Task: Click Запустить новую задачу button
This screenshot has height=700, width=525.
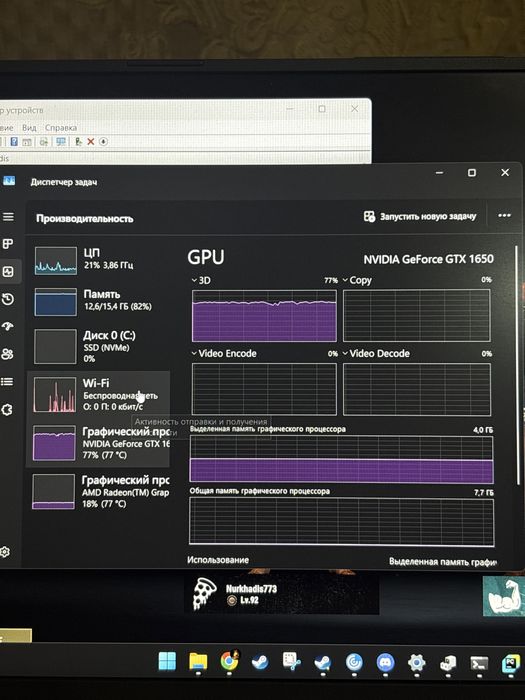Action: 420,217
